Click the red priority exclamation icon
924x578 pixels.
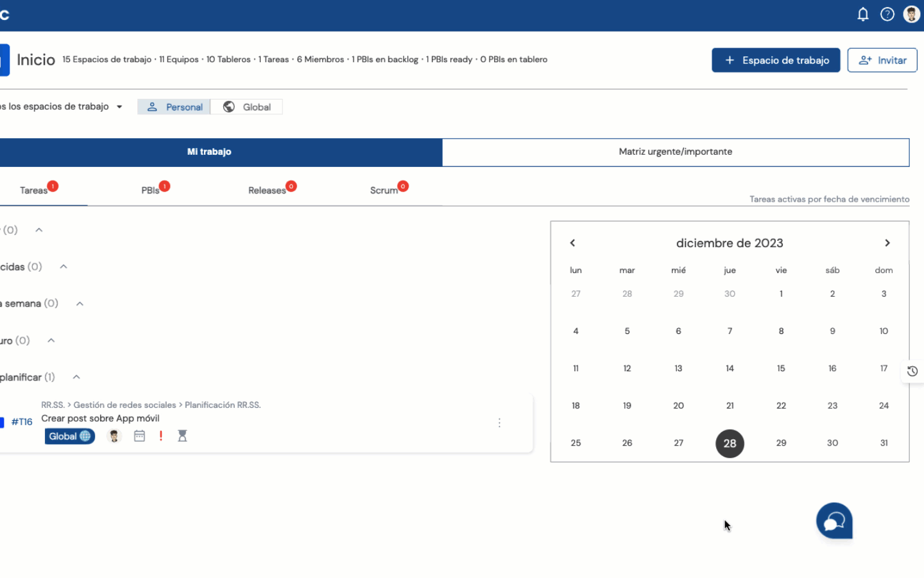(160, 436)
